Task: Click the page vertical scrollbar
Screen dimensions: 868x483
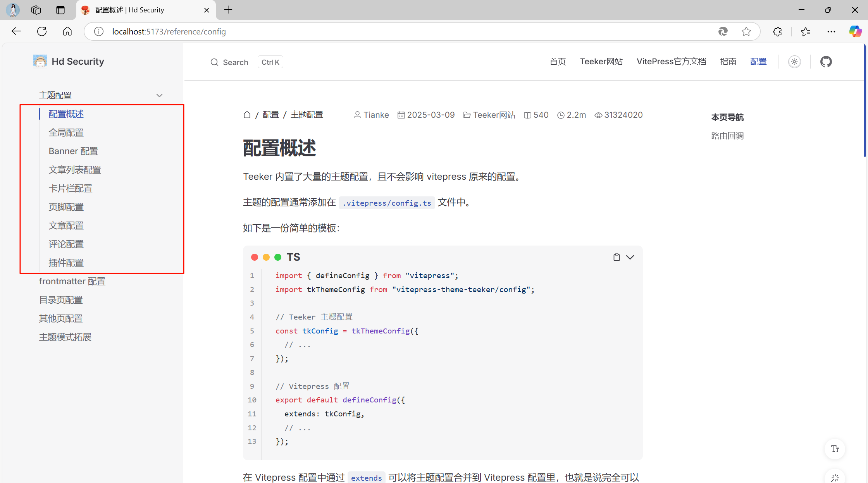Action: point(865,101)
